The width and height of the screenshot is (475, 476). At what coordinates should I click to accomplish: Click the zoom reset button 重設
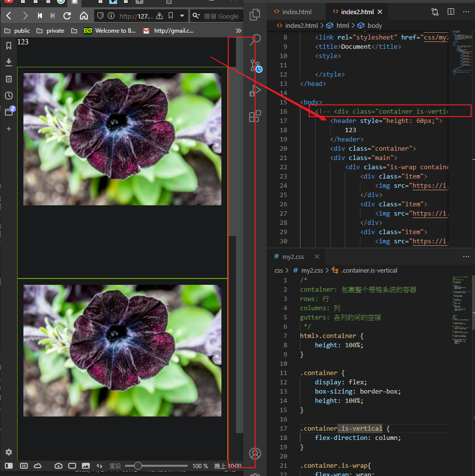(x=115, y=466)
